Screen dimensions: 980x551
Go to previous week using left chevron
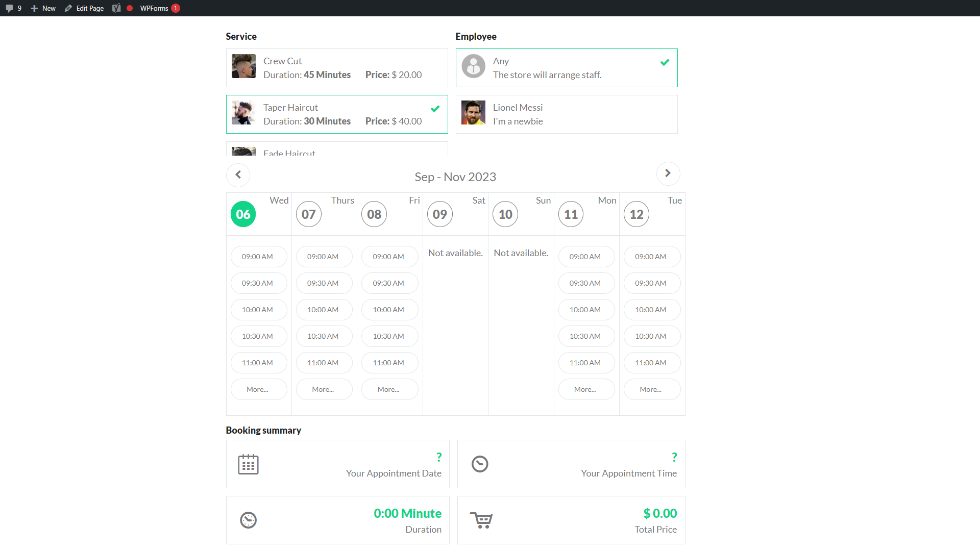[x=238, y=174]
